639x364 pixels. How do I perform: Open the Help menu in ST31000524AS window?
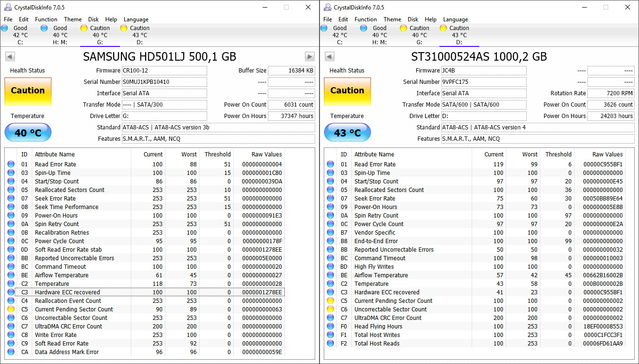coord(430,19)
